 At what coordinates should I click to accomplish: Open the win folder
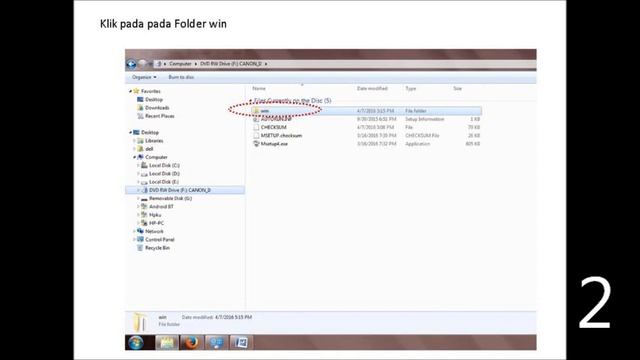(264, 111)
